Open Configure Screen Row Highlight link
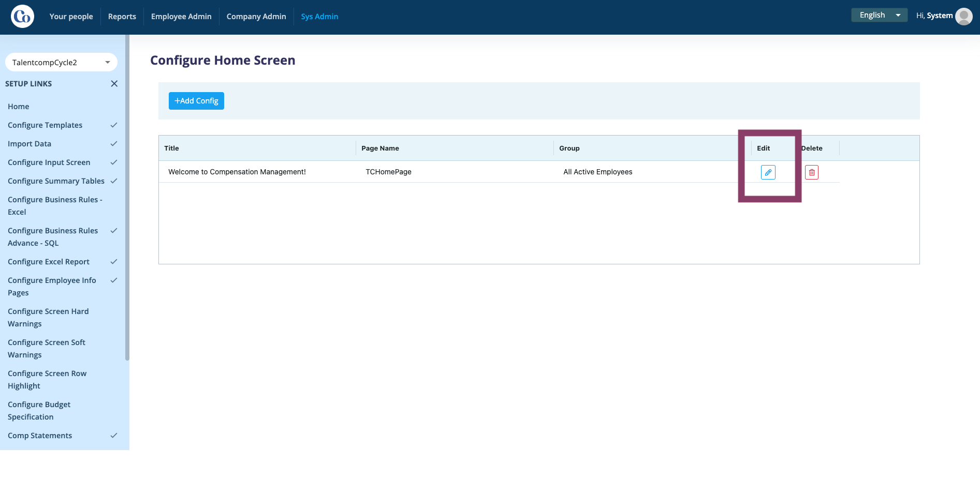This screenshot has height=477, width=980. tap(47, 380)
